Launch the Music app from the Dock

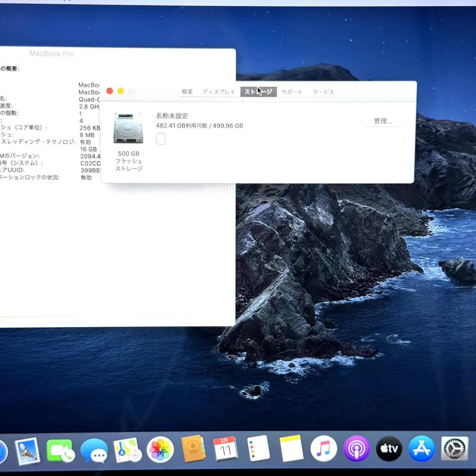coord(324,448)
